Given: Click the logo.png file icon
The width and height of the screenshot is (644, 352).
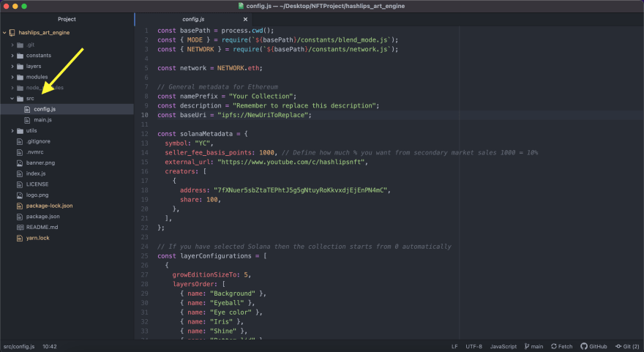Looking at the screenshot, I should (19, 195).
